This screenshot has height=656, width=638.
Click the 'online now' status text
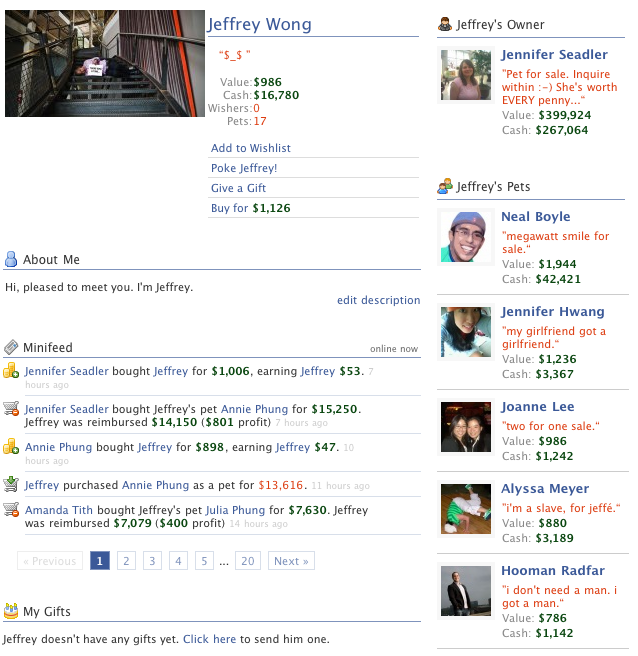[x=394, y=348]
